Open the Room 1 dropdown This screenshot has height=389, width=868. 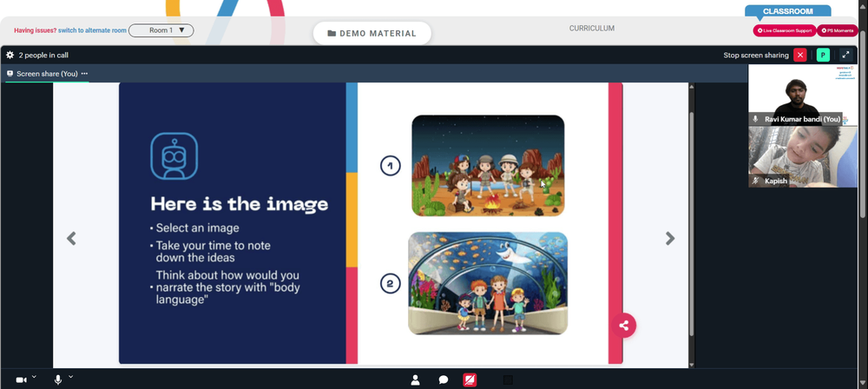pyautogui.click(x=161, y=30)
